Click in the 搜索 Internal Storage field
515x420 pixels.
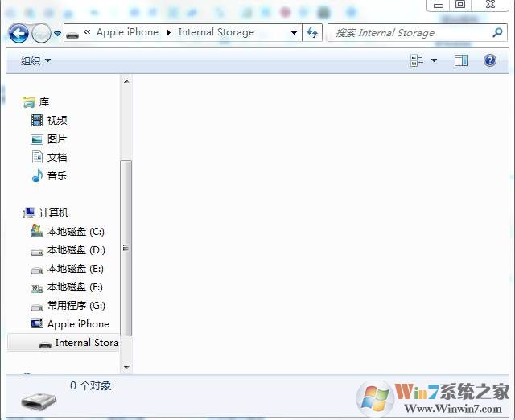pos(406,33)
